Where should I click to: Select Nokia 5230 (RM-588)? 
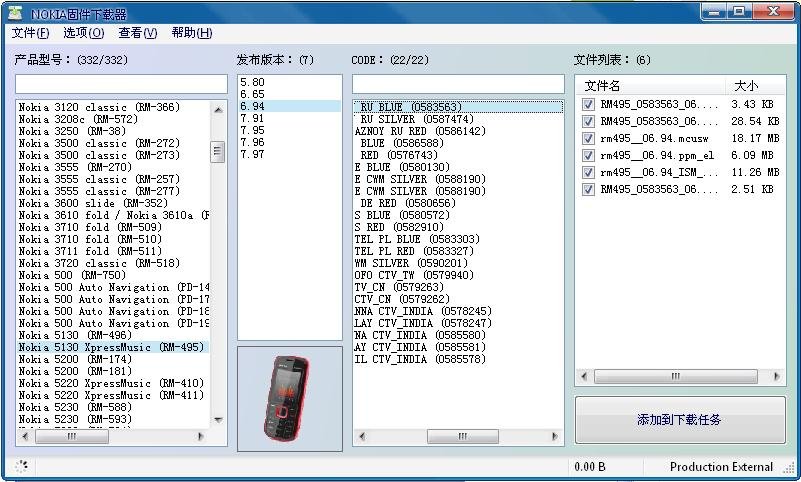click(x=113, y=407)
